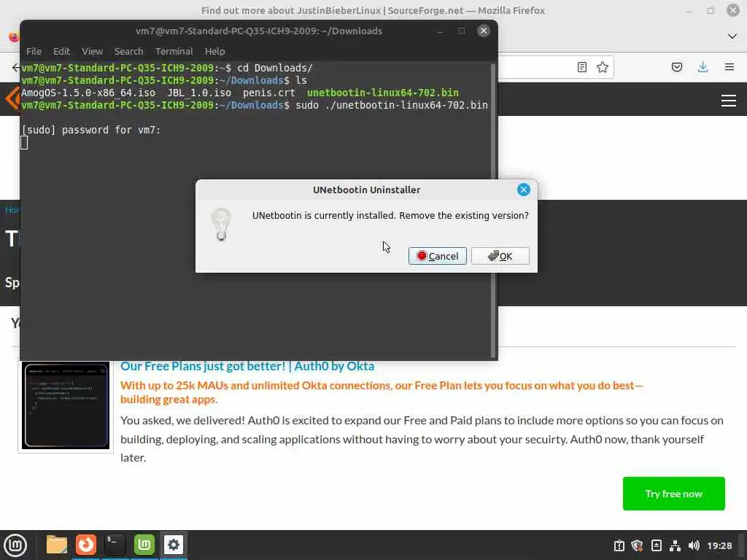The image size is (747, 560).
Task: Toggle Firefox reader view icon
Action: [x=581, y=67]
